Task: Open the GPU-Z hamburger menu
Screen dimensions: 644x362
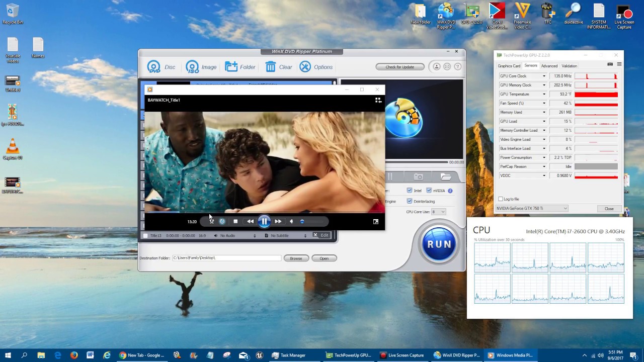Action: click(619, 64)
